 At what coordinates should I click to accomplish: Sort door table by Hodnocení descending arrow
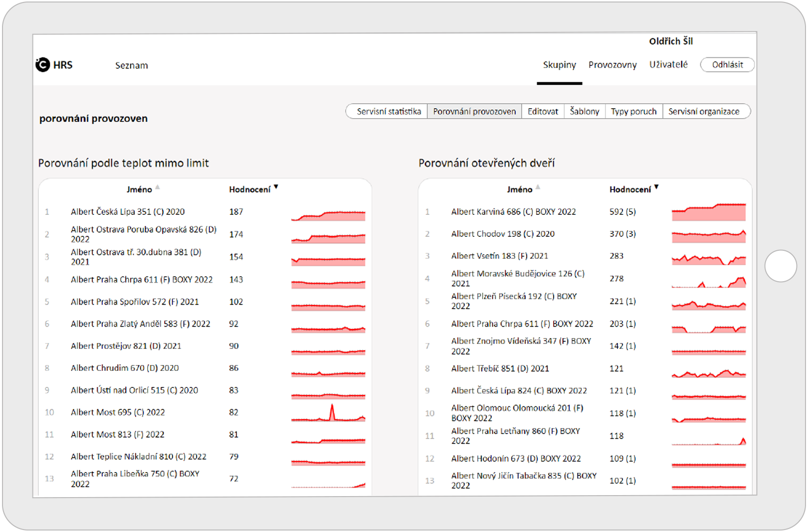pos(656,187)
